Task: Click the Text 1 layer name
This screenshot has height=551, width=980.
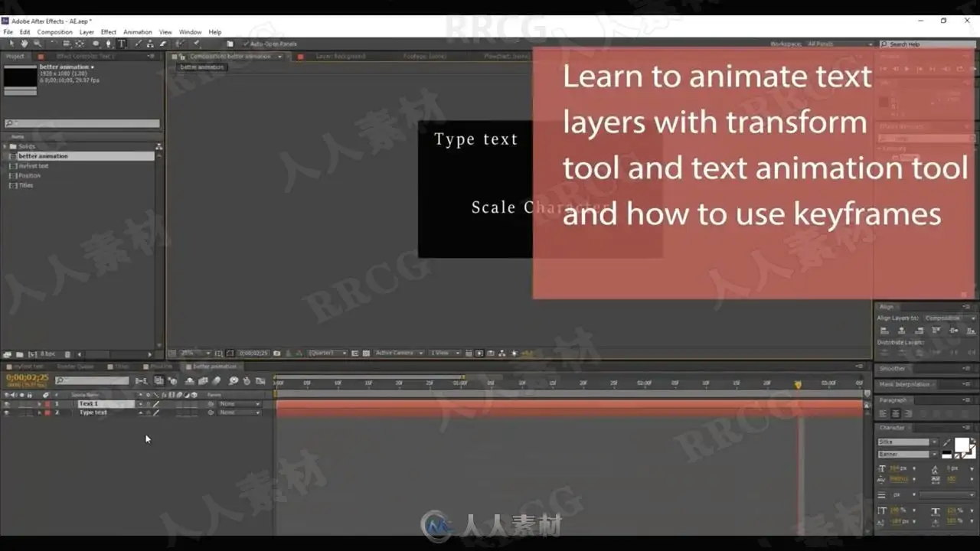Action: coord(88,403)
